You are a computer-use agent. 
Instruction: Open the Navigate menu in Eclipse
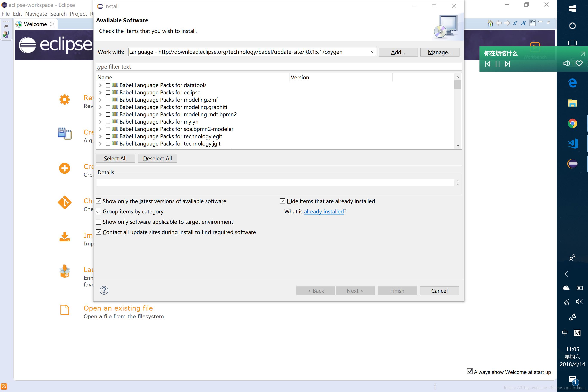36,14
